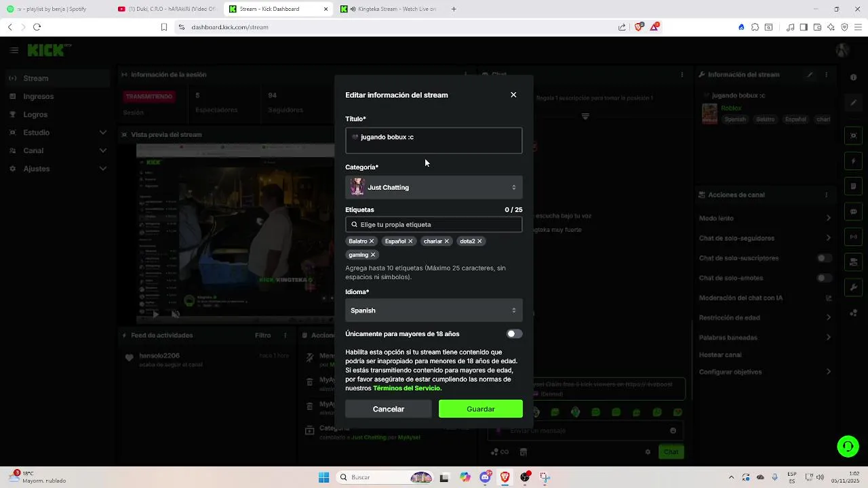The height and width of the screenshot is (488, 868).
Task: Open Discord from the taskbar
Action: 486,477
